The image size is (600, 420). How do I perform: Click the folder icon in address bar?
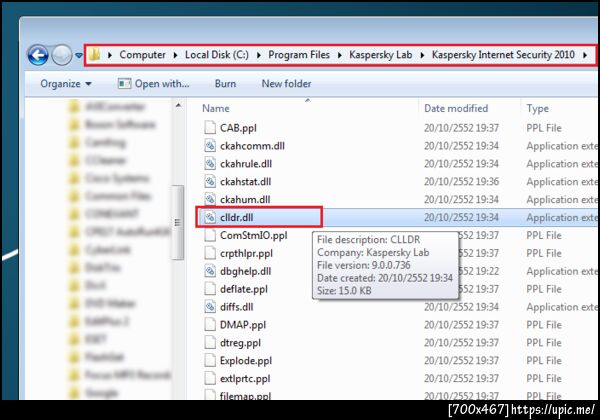click(94, 54)
